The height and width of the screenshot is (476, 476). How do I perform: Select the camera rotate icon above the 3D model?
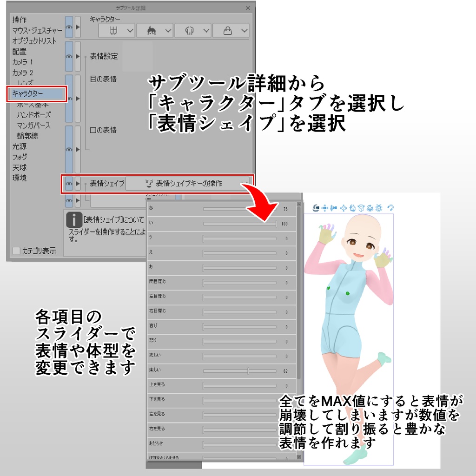(x=316, y=208)
